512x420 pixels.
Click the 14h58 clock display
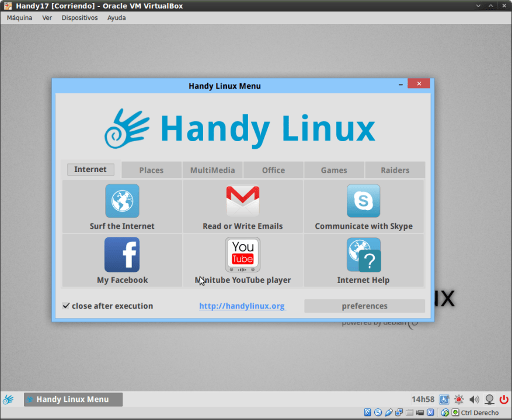(x=423, y=399)
